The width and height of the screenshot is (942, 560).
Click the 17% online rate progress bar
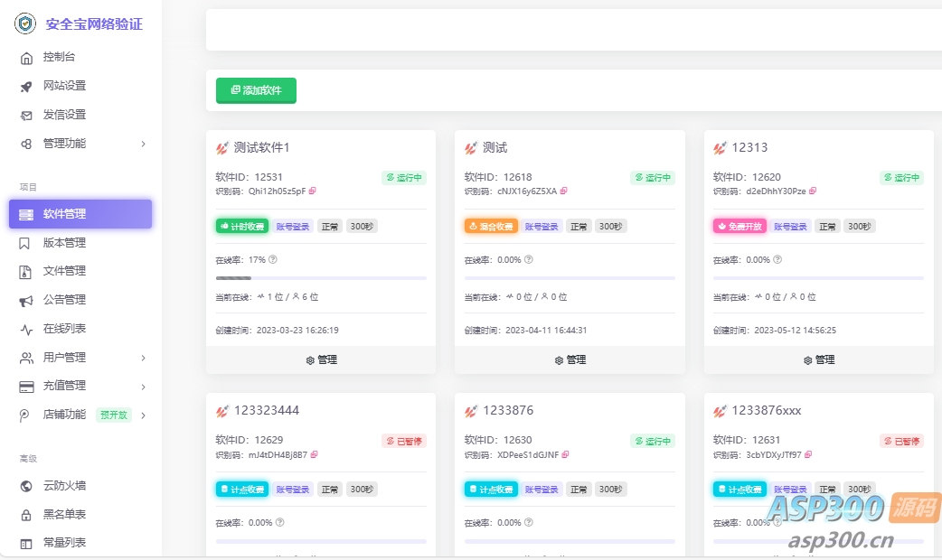point(321,278)
